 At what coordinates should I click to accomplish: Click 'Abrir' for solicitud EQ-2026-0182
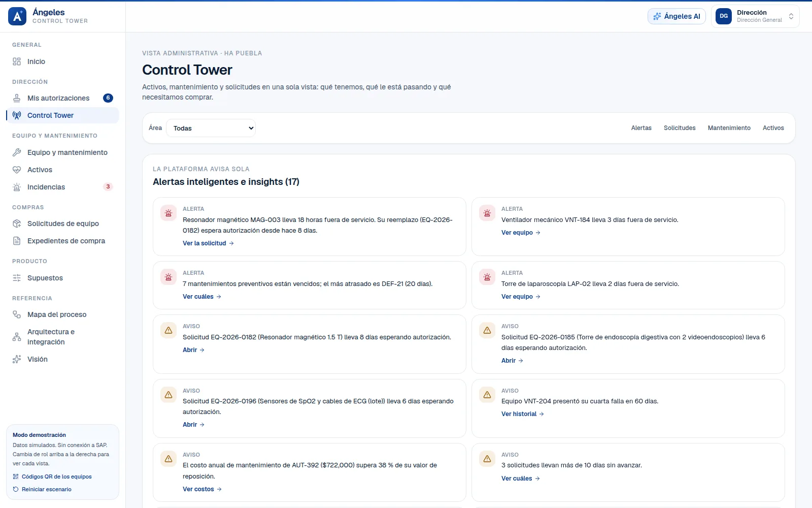pyautogui.click(x=193, y=350)
